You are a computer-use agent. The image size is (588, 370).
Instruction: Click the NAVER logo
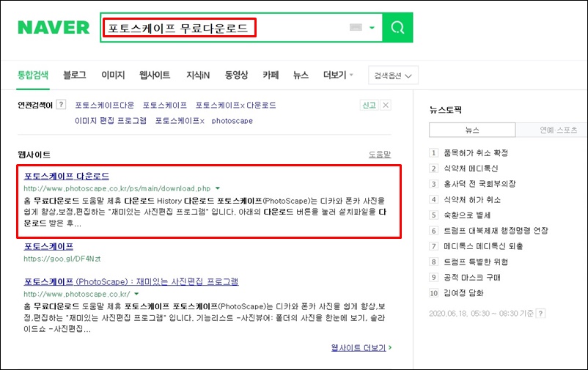point(54,27)
